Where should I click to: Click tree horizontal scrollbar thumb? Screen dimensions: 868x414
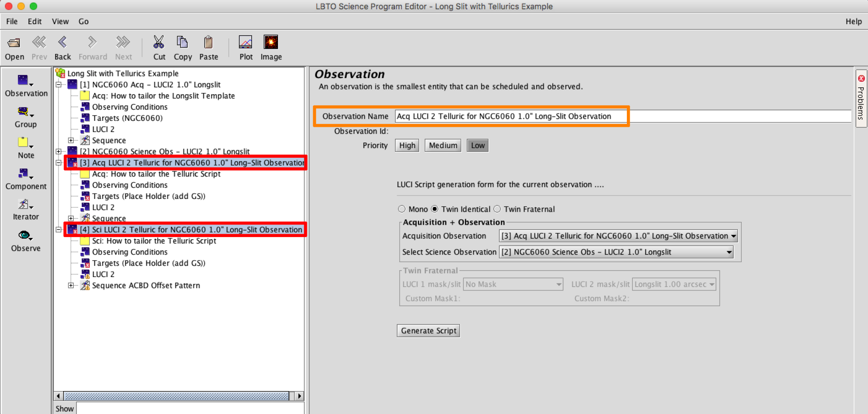[x=176, y=396]
